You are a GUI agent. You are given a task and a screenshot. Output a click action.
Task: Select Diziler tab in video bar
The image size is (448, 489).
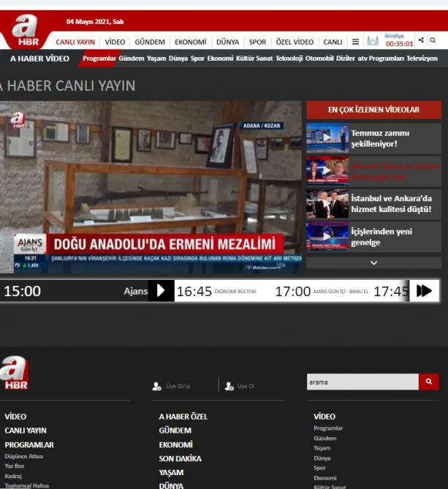point(346,58)
